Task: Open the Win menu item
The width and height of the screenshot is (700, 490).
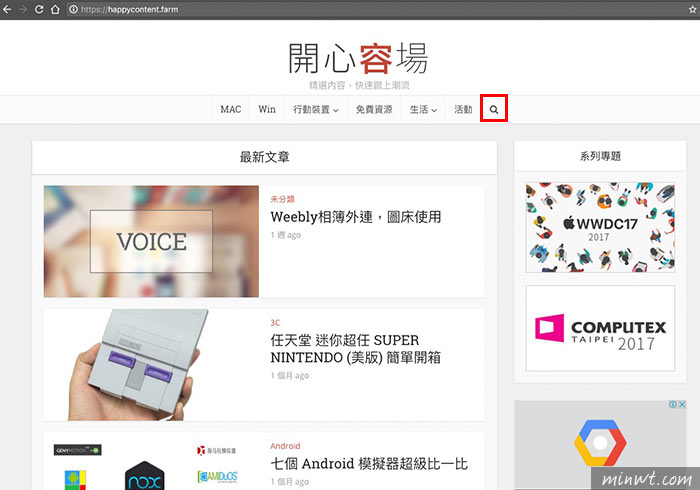Action: point(267,109)
